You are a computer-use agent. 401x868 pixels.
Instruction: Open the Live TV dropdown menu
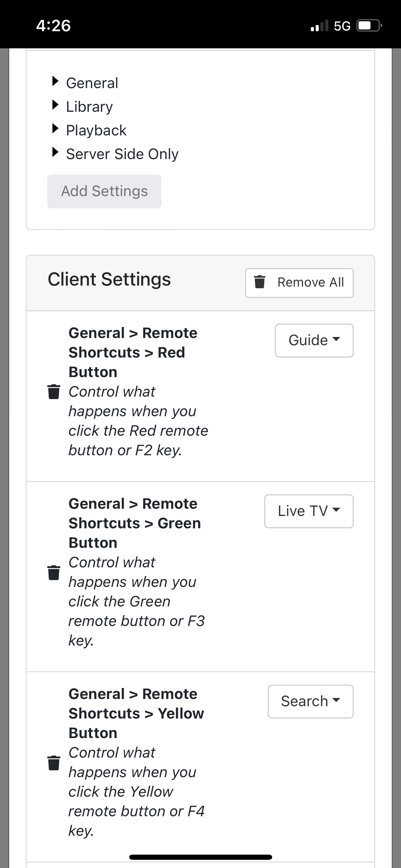pos(308,511)
